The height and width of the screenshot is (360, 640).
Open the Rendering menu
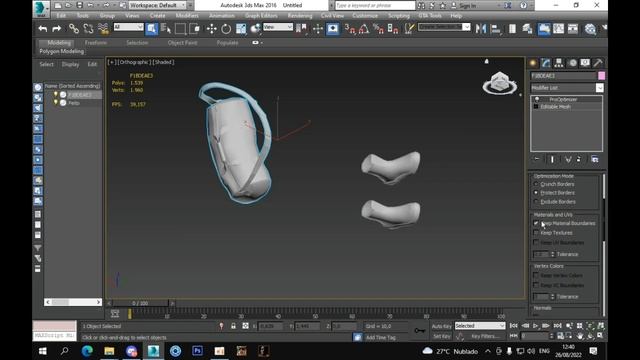pyautogui.click(x=300, y=16)
